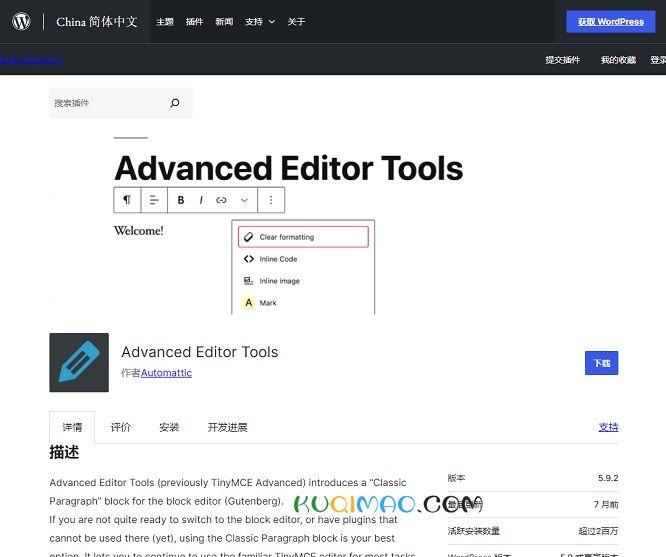This screenshot has height=557, width=666.
Task: Click the 获取 WordPress button
Action: point(611,22)
